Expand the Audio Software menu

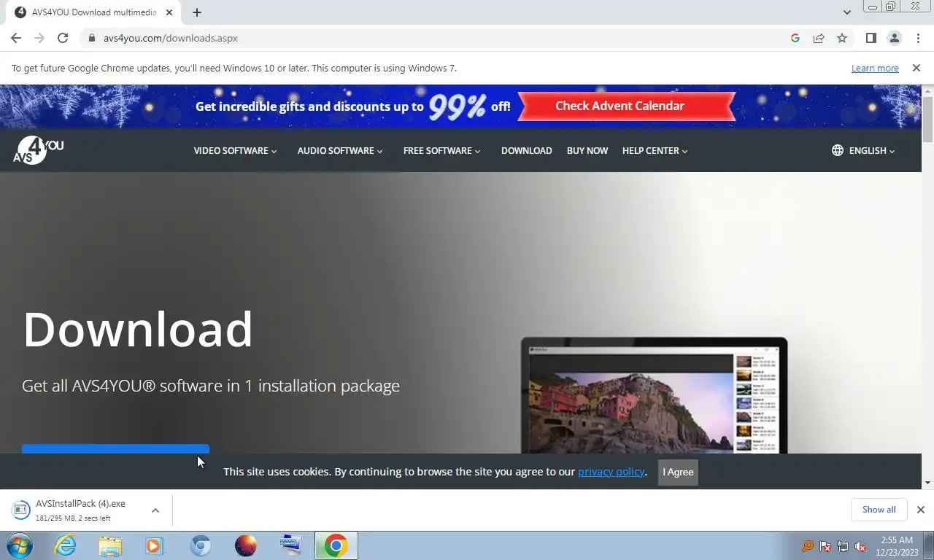click(339, 150)
